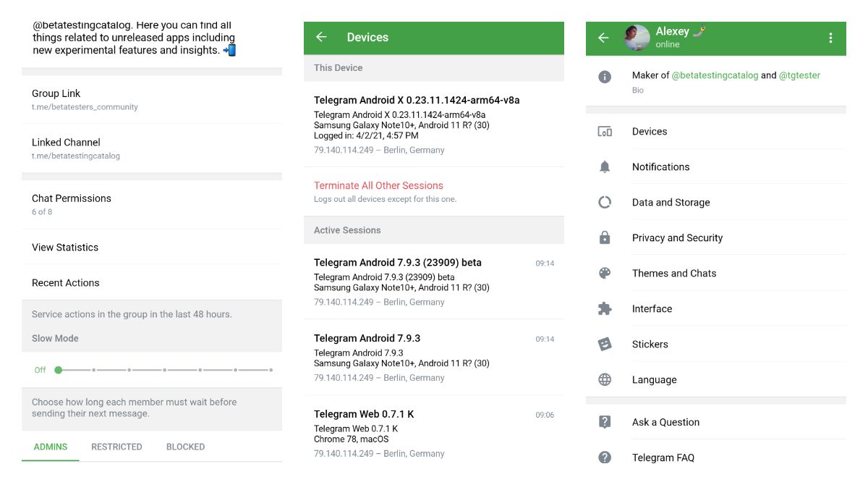This screenshot has height=485, width=868.
Task: Select Ask a Question
Action: pyautogui.click(x=716, y=423)
